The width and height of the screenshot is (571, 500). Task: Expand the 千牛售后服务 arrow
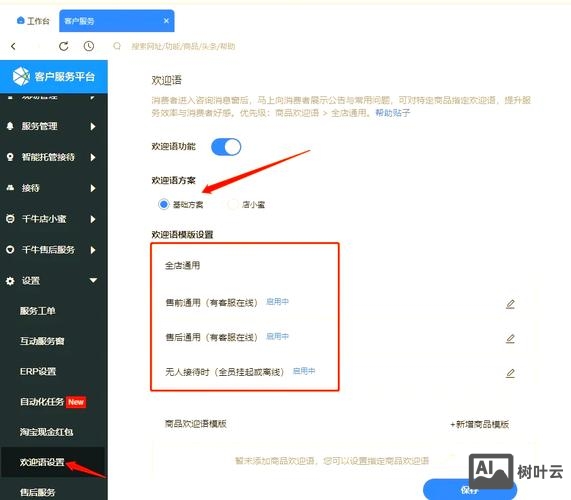pos(93,250)
